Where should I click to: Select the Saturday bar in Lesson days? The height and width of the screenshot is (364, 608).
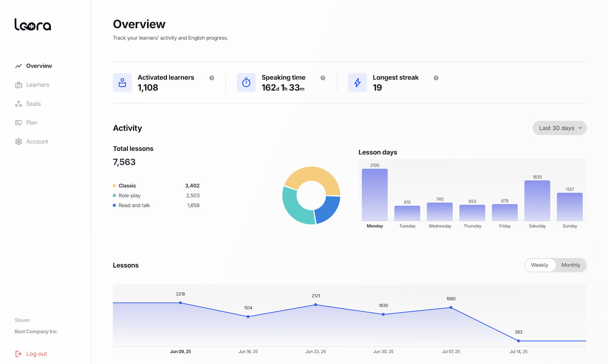tap(537, 200)
